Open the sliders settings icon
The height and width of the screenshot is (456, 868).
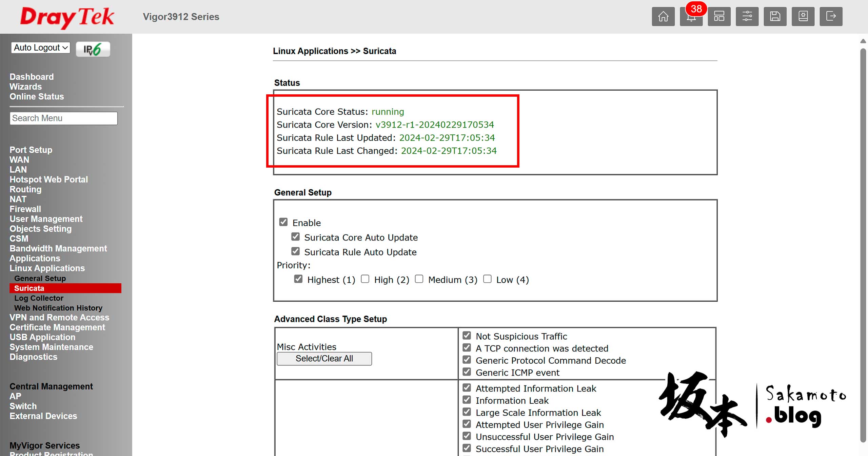(747, 16)
